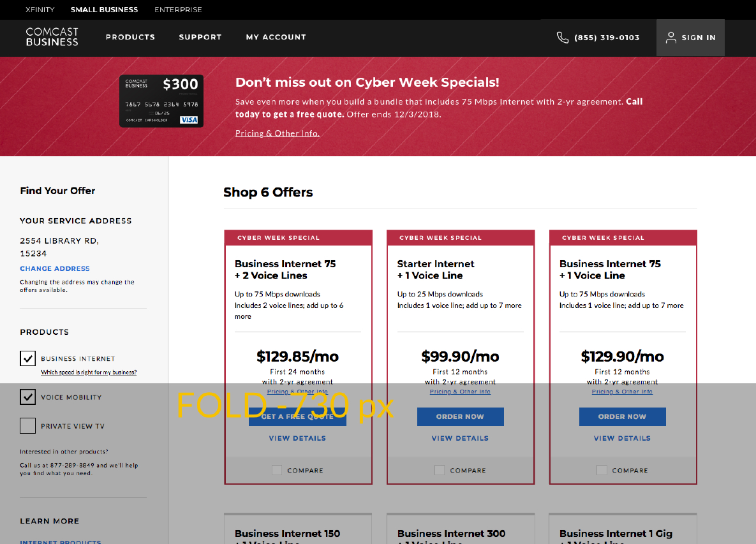Call the (855) 319-0103 number link
Image resolution: width=756 pixels, height=544 pixels.
point(607,38)
